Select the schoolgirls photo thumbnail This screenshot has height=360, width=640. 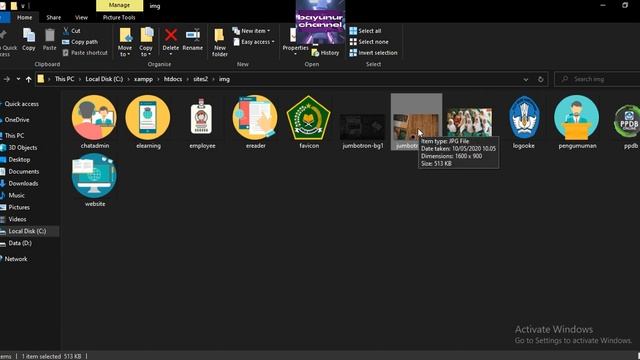coord(469,122)
